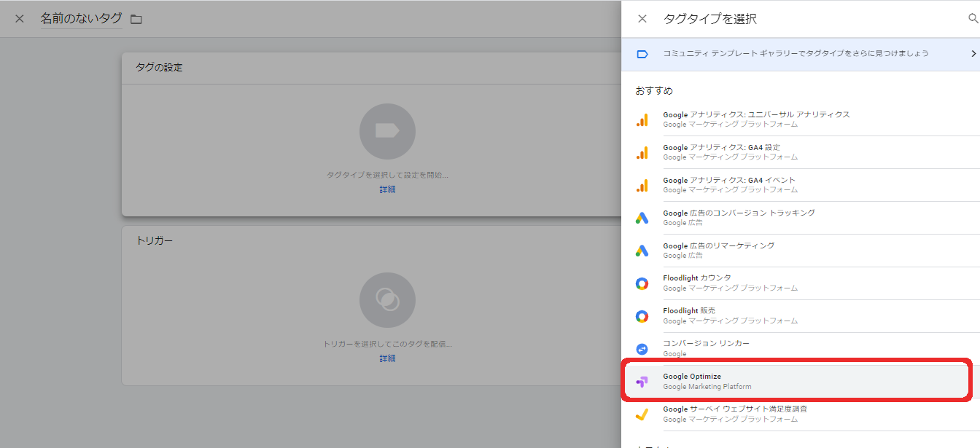Select Google サーベイ website satisfaction tag

click(x=801, y=414)
